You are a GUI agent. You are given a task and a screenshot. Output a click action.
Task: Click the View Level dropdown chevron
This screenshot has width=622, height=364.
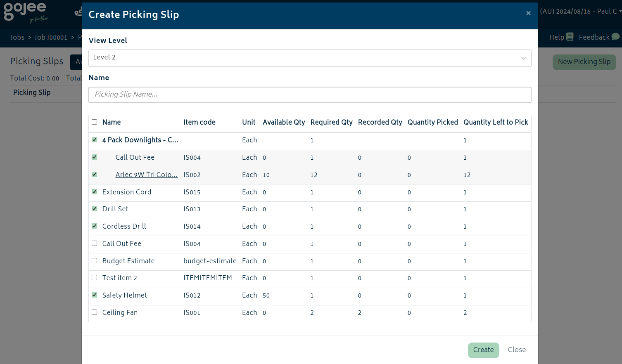click(x=524, y=58)
